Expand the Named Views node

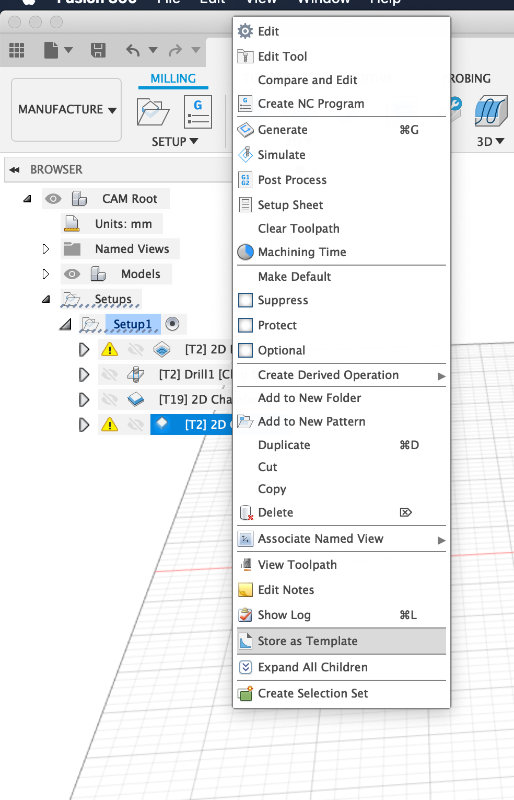click(46, 249)
